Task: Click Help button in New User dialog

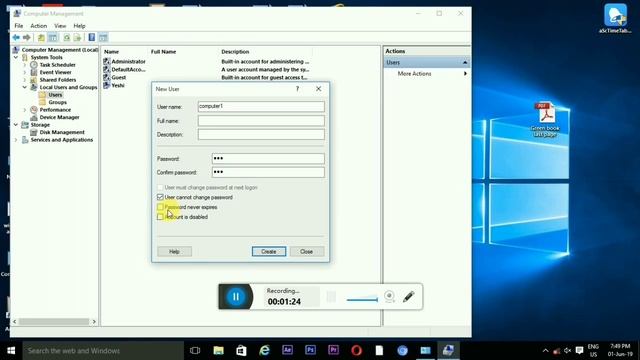Action: [x=174, y=251]
